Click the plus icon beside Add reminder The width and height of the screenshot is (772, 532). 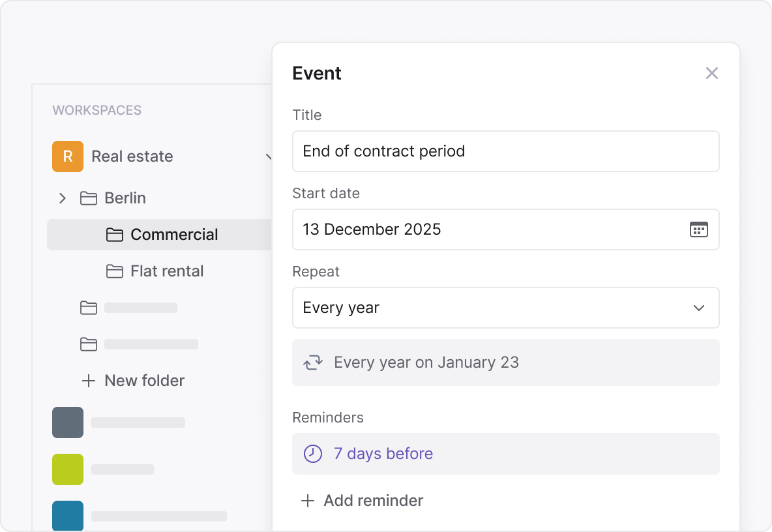tap(306, 500)
